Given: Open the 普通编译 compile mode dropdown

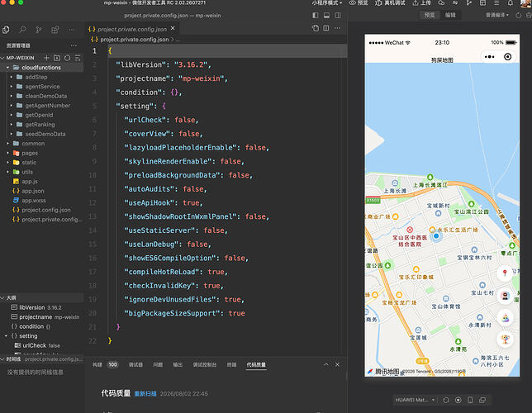Looking at the screenshot, I should coord(497,15).
